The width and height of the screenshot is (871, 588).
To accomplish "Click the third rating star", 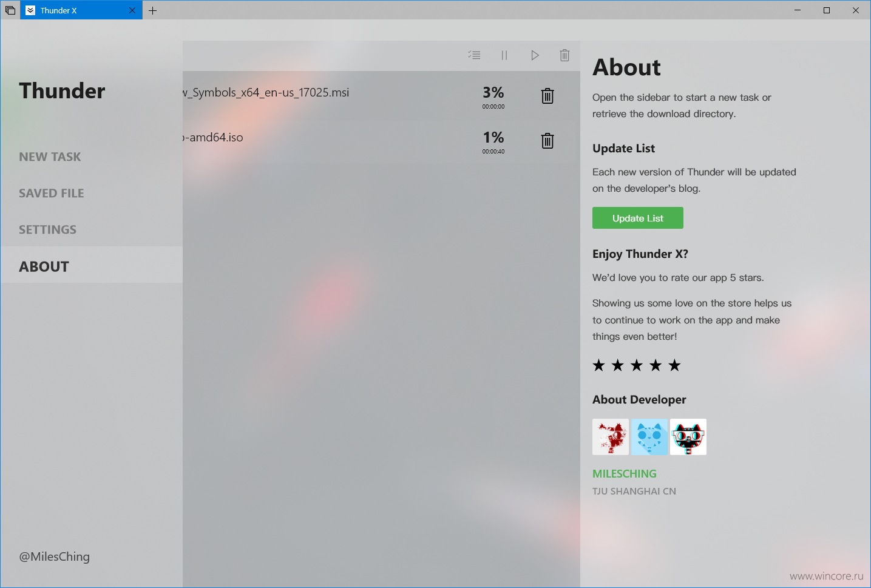I will pos(637,365).
